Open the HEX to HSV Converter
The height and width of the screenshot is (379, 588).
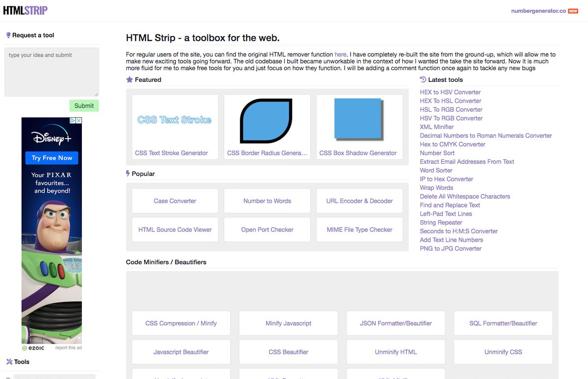(x=450, y=92)
